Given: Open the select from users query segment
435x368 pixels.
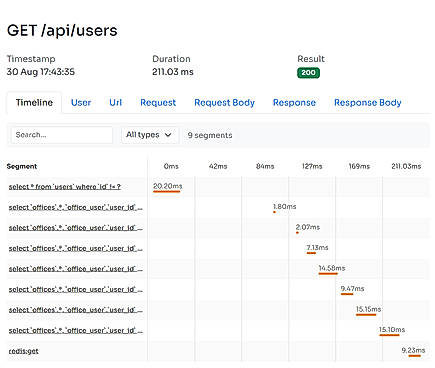Looking at the screenshot, I should point(65,187).
